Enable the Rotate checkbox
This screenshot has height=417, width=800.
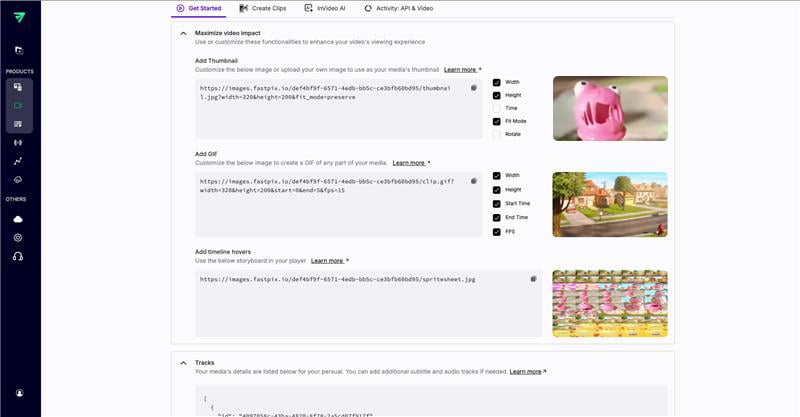[x=496, y=134]
